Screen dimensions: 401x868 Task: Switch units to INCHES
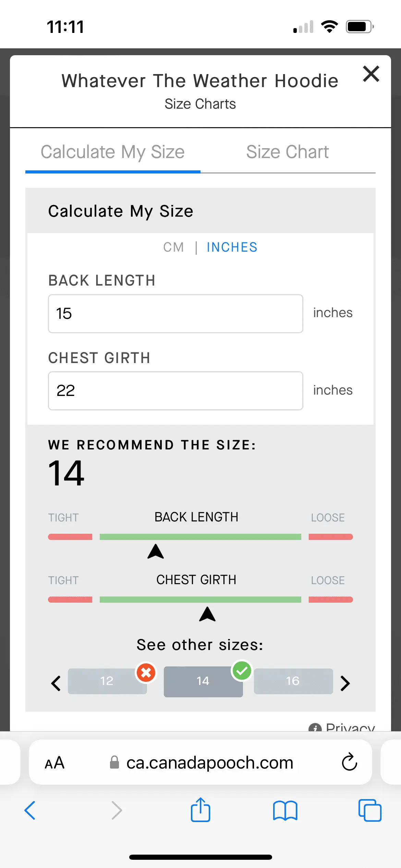232,247
